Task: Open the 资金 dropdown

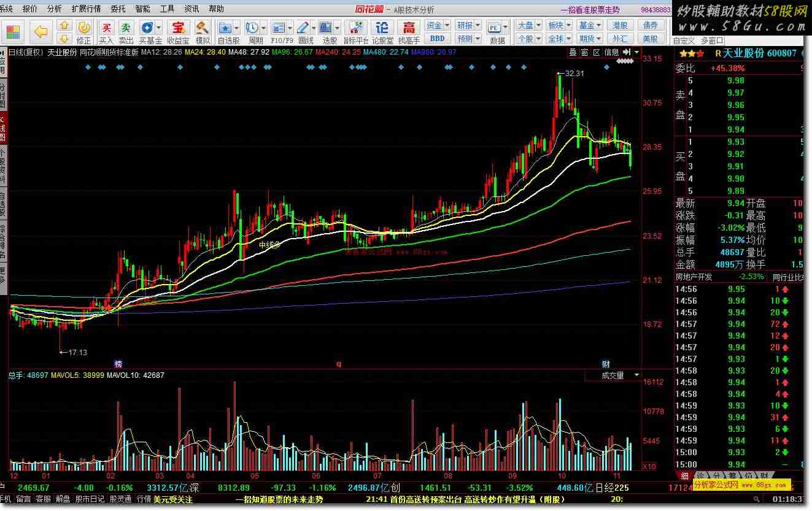Action: (438, 25)
